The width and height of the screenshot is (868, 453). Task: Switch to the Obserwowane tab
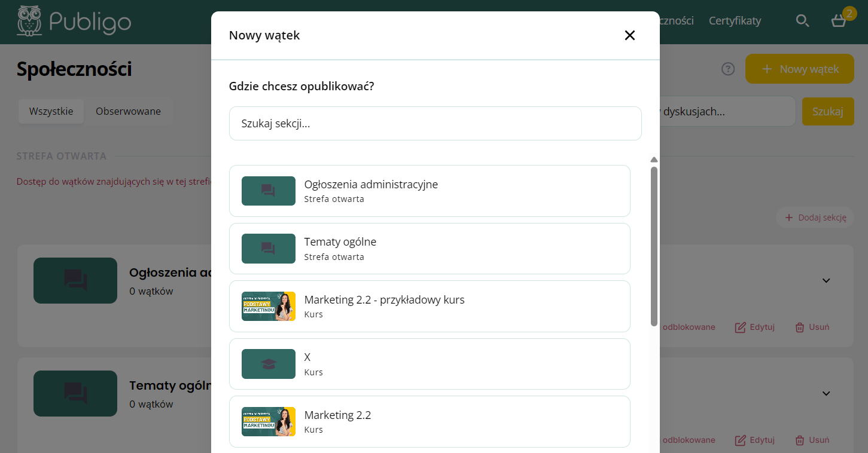tap(128, 111)
